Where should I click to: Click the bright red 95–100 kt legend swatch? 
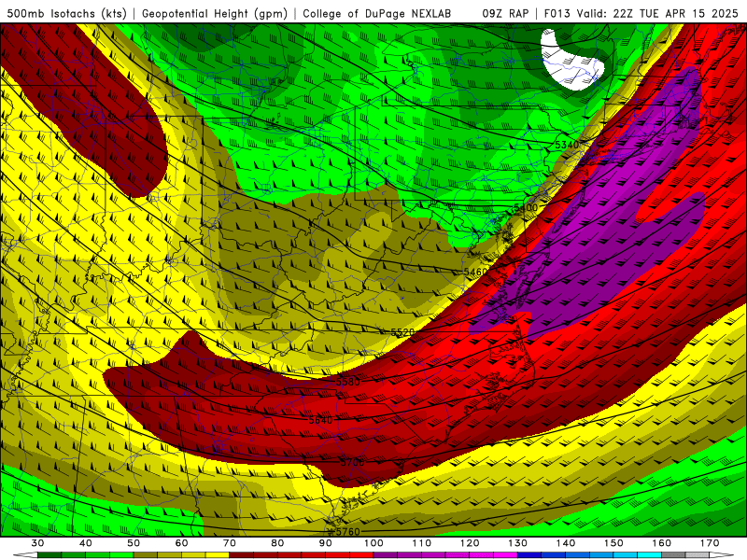point(361,555)
